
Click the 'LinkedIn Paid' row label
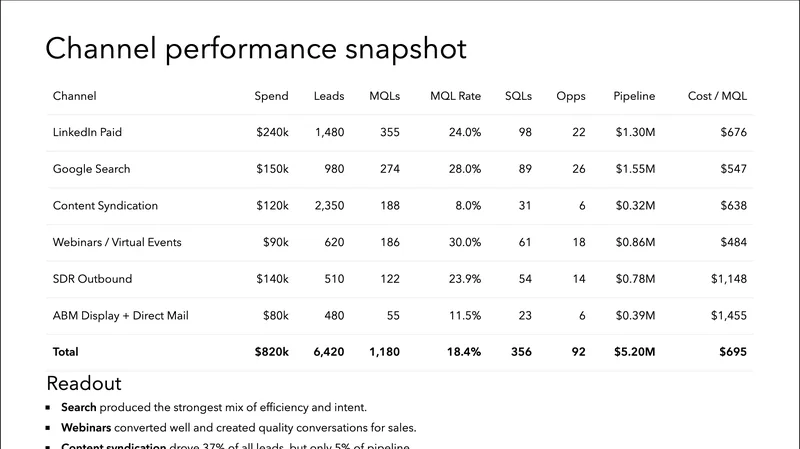[87, 133]
